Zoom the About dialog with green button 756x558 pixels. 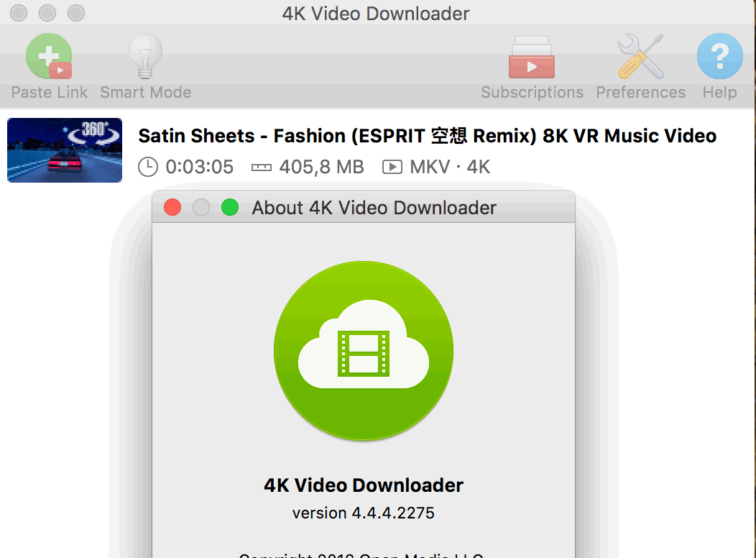(230, 207)
